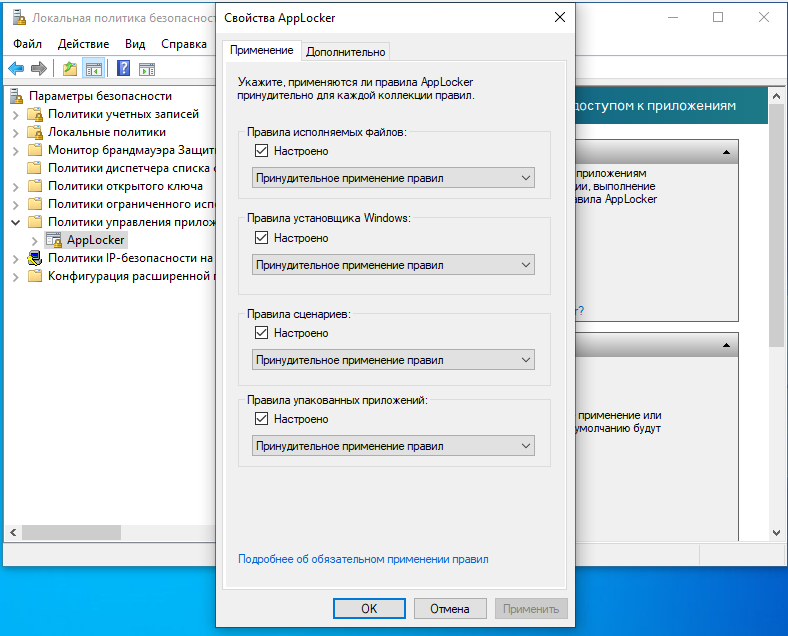The height and width of the screenshot is (636, 788).
Task: Toggle the show/hide action pane icon
Action: [147, 69]
